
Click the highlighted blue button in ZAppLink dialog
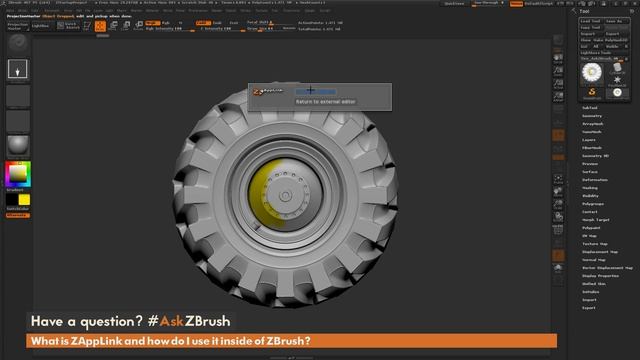(x=316, y=91)
